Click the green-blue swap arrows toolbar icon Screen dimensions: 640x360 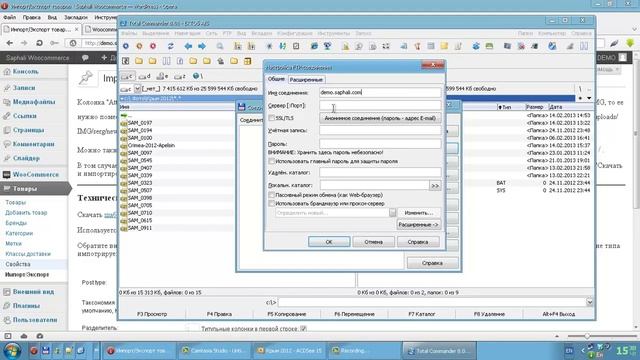point(282,46)
